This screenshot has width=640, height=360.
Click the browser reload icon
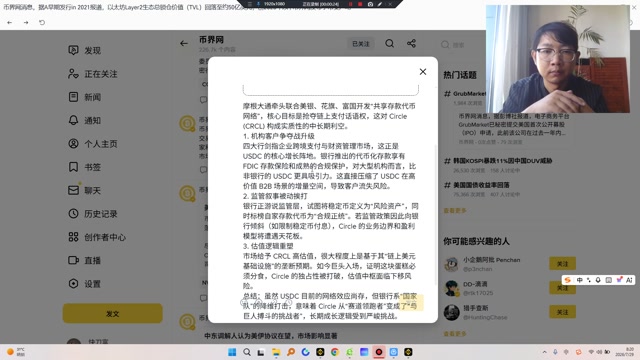42,22
